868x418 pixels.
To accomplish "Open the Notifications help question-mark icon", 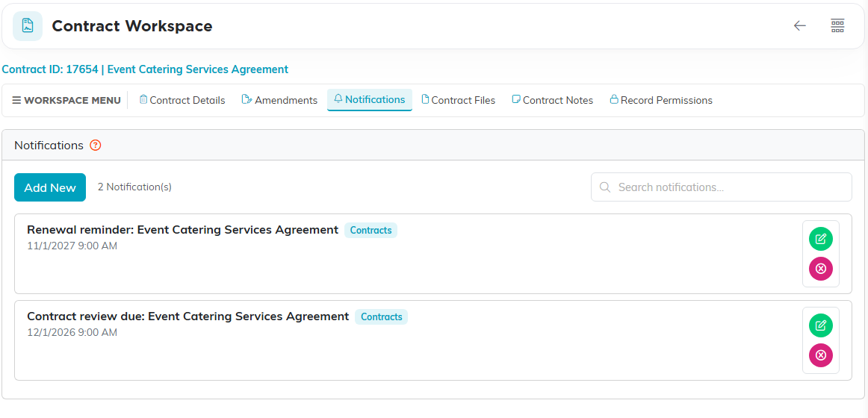I will click(x=96, y=146).
